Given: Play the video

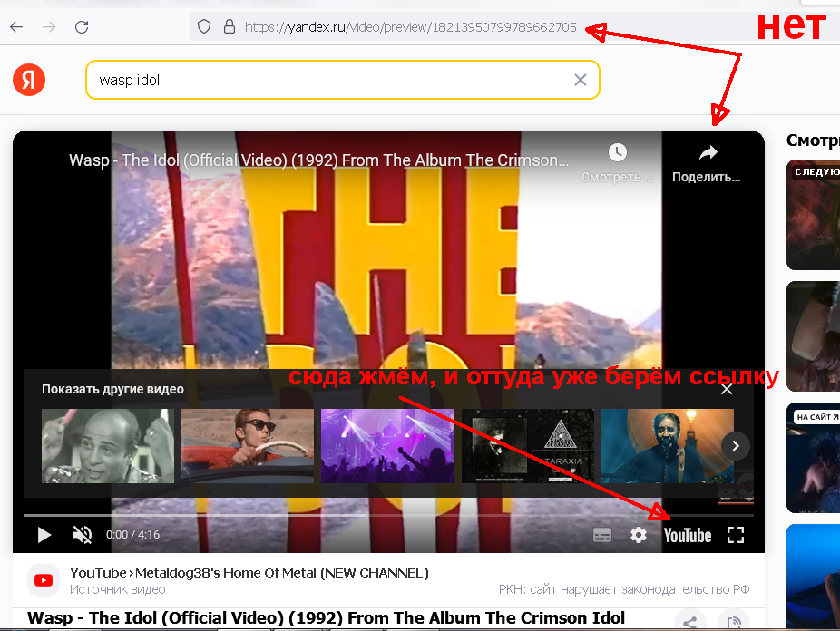Looking at the screenshot, I should (x=44, y=535).
